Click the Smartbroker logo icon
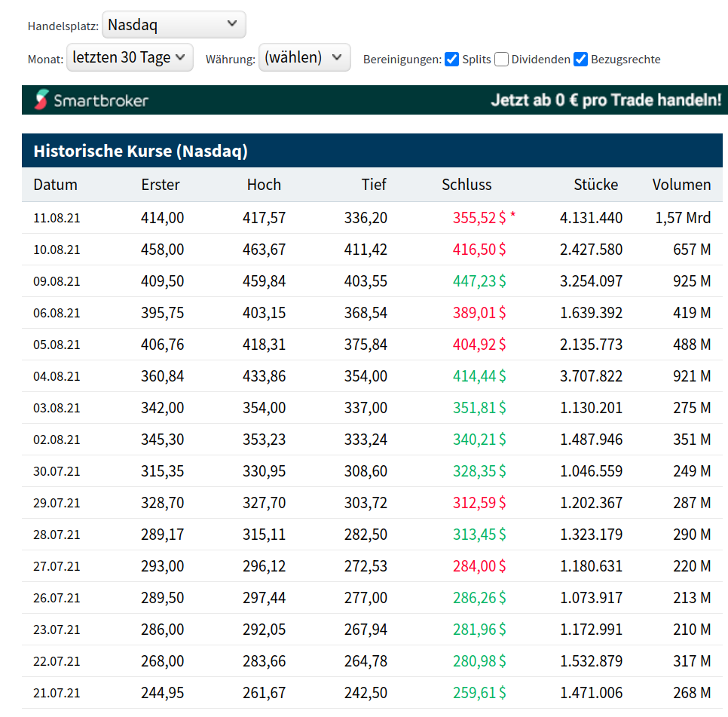728x717 pixels. pyautogui.click(x=42, y=100)
